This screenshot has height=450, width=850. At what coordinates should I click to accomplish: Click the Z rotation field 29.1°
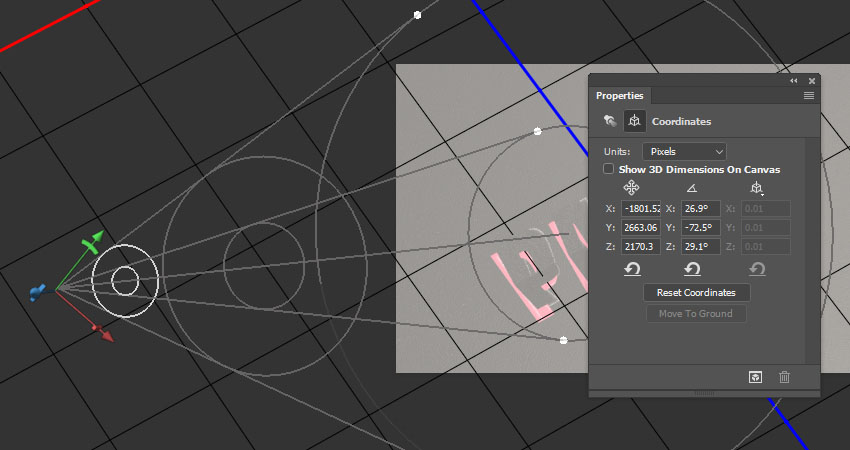[x=700, y=247]
